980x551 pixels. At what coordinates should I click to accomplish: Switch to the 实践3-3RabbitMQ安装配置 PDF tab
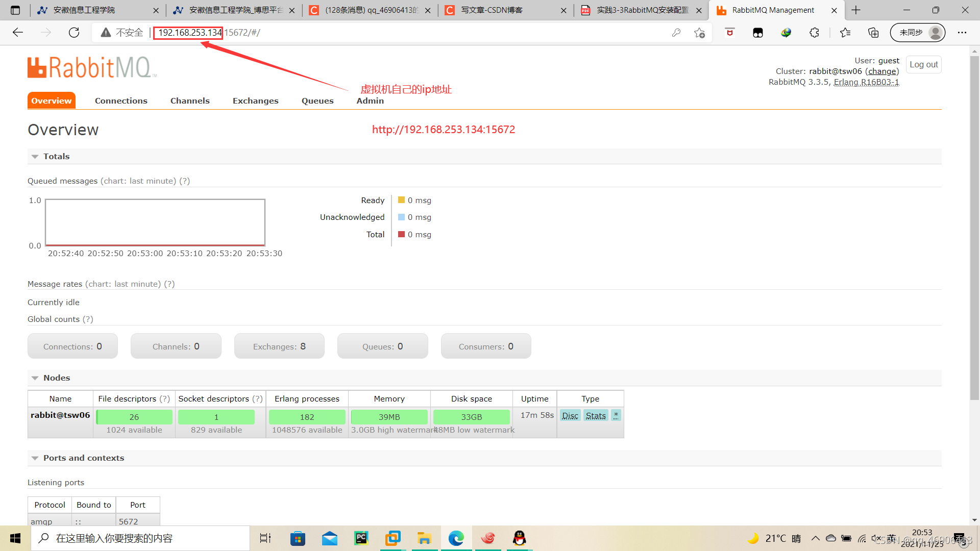tap(642, 10)
